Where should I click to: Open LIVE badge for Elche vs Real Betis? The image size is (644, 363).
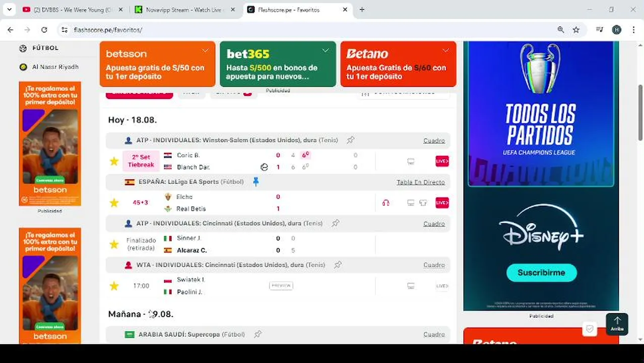(x=442, y=203)
